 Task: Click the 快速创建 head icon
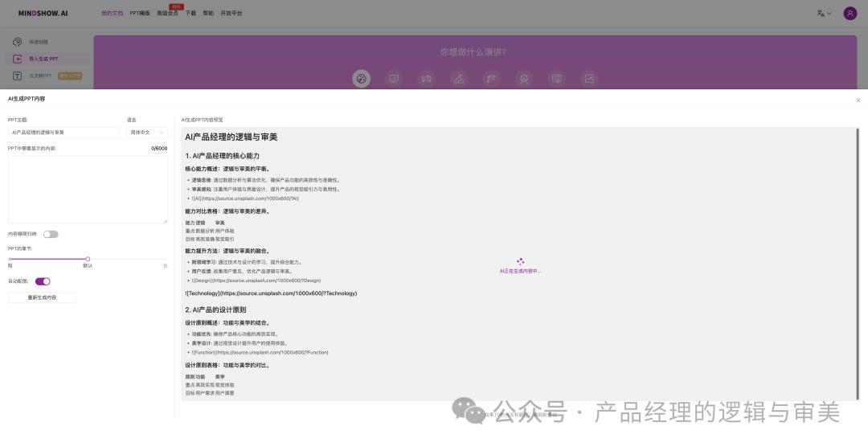[x=17, y=42]
